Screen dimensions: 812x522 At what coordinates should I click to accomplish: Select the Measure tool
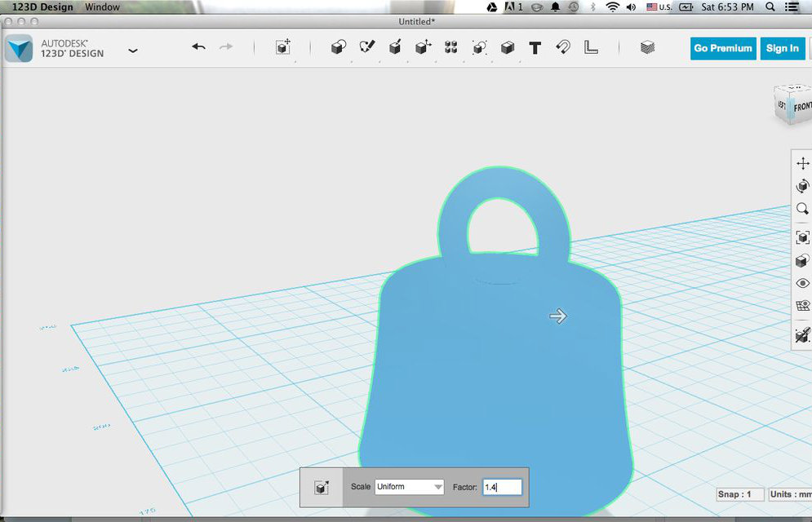click(x=591, y=47)
